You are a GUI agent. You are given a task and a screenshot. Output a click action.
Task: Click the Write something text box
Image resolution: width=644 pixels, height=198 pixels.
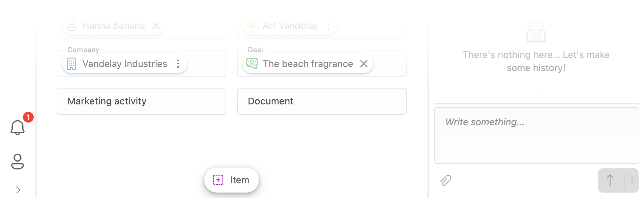536,135
